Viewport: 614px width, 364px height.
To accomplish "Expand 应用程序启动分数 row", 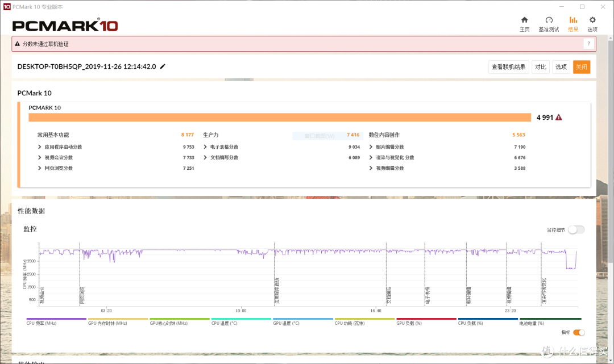I will click(x=40, y=147).
